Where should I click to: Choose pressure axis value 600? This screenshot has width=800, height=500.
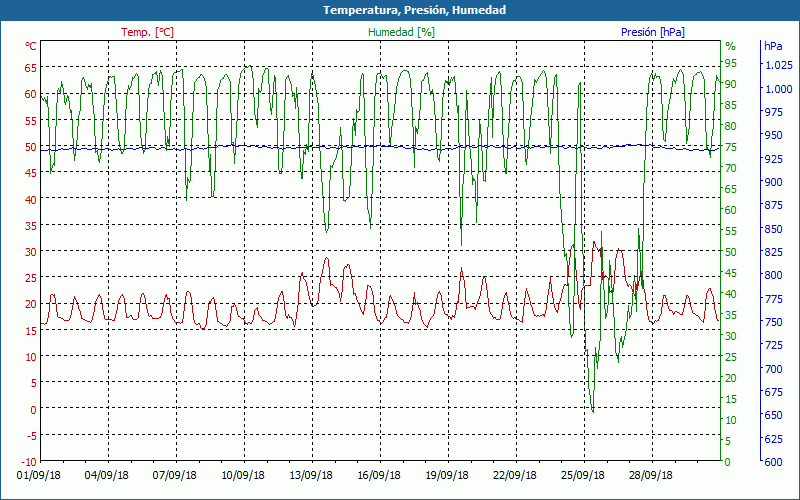coord(774,462)
